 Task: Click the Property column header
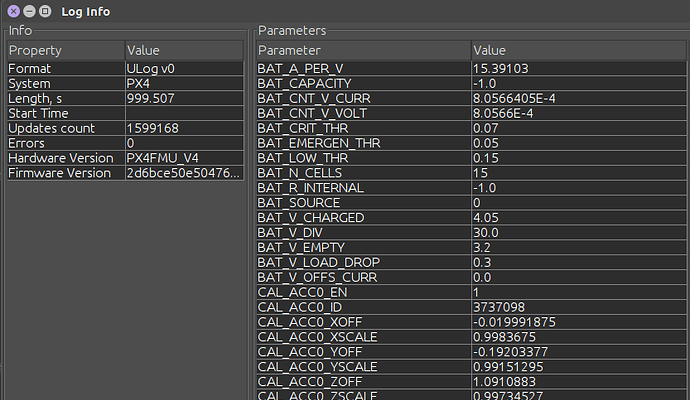[x=66, y=51]
